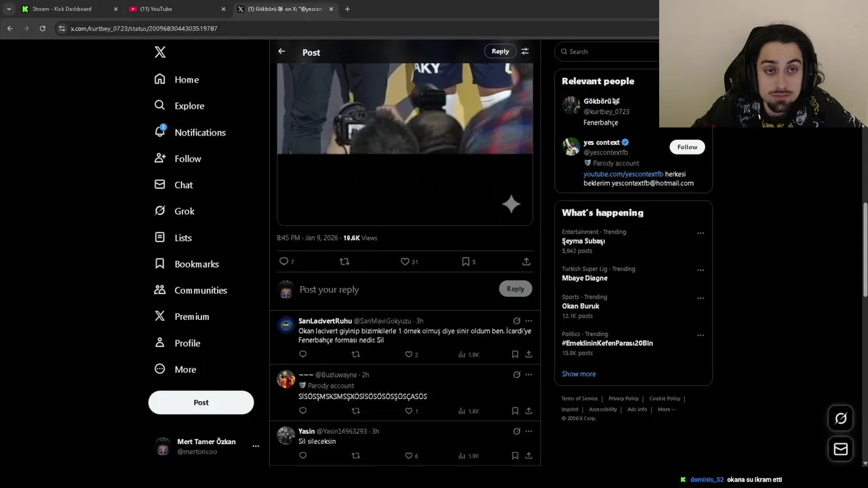
Task: Click the white Post button
Action: pyautogui.click(x=201, y=403)
